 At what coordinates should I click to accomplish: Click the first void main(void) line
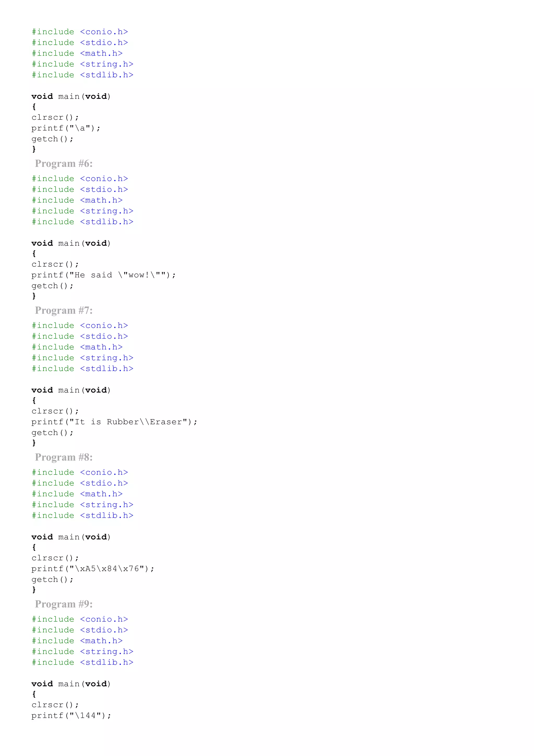71,97
